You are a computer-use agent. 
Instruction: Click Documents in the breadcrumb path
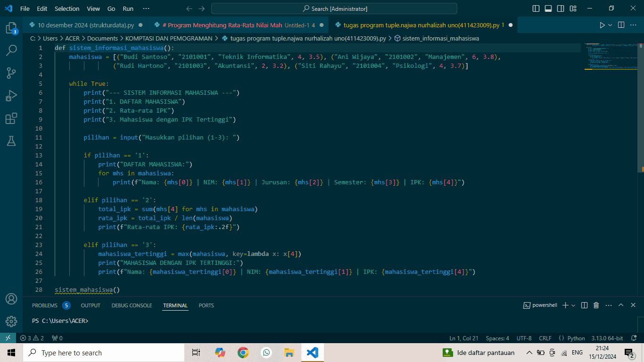tap(102, 38)
